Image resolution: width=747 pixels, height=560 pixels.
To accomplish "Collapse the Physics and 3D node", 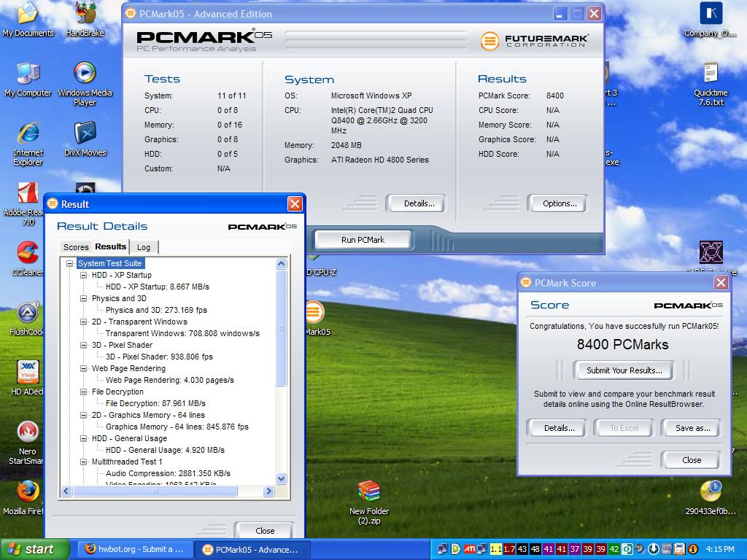I will (83, 298).
